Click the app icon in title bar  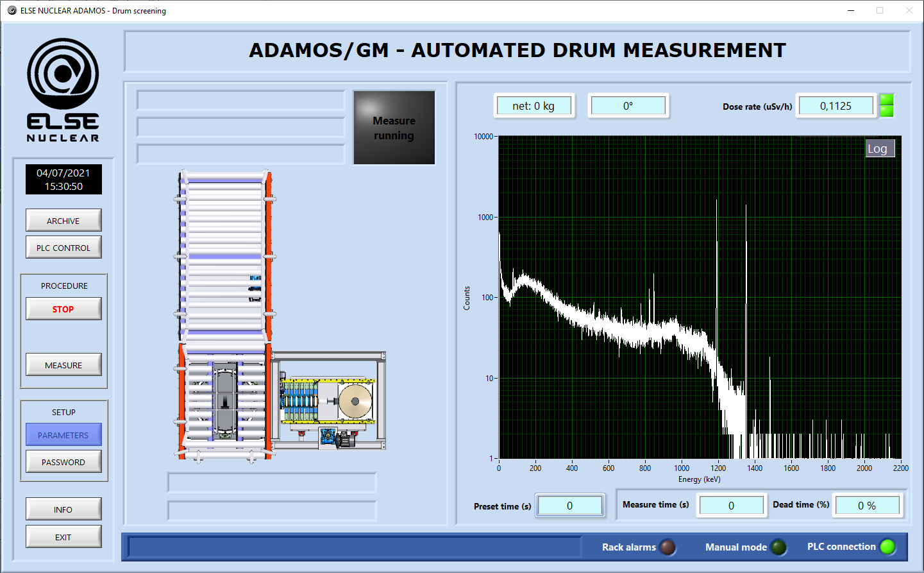tap(12, 10)
